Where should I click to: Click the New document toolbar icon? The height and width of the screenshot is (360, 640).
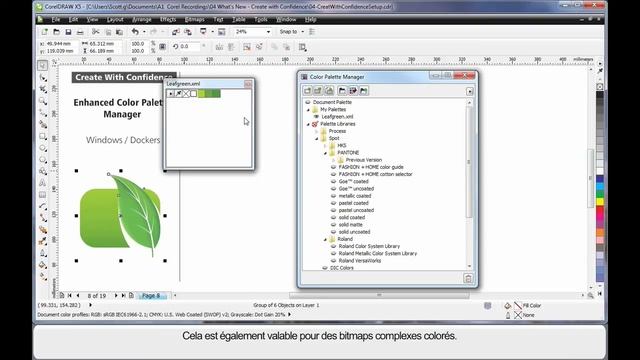44,32
